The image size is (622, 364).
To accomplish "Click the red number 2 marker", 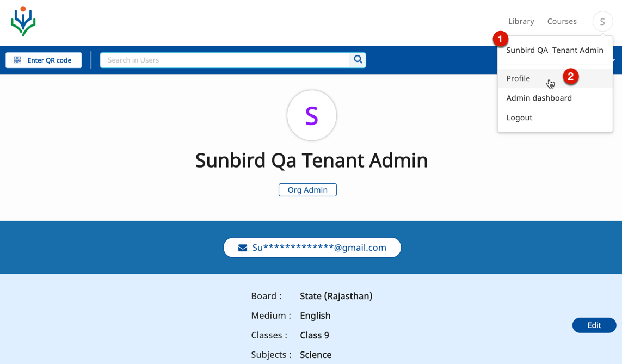I will [570, 77].
